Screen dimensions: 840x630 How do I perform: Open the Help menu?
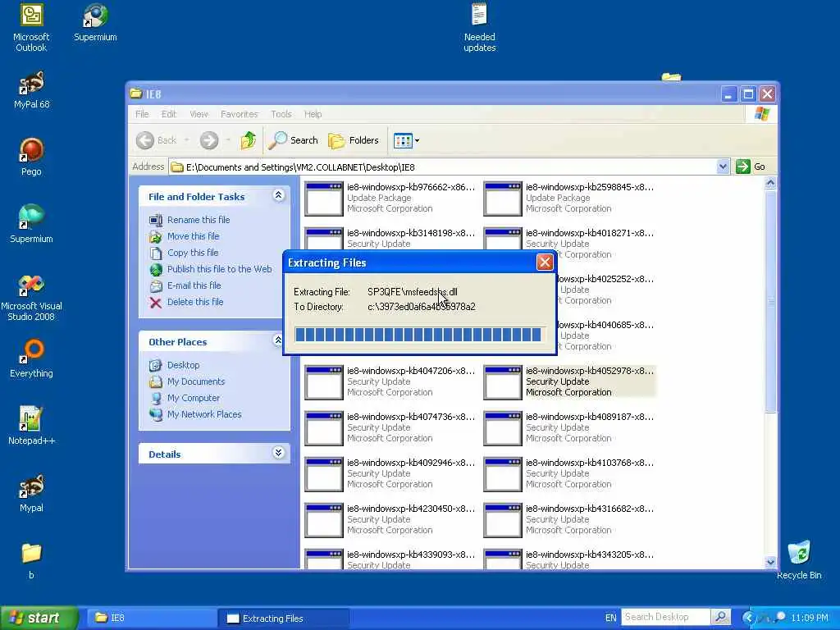pyautogui.click(x=313, y=114)
